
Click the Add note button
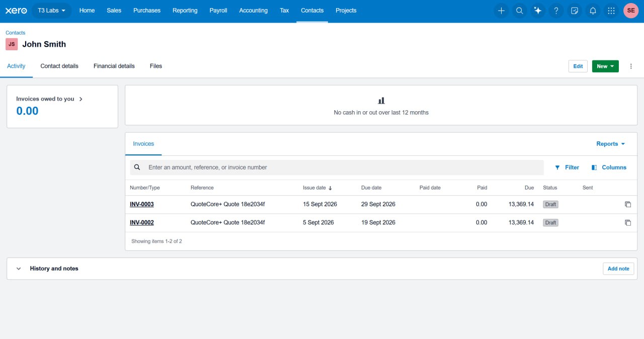pos(618,269)
